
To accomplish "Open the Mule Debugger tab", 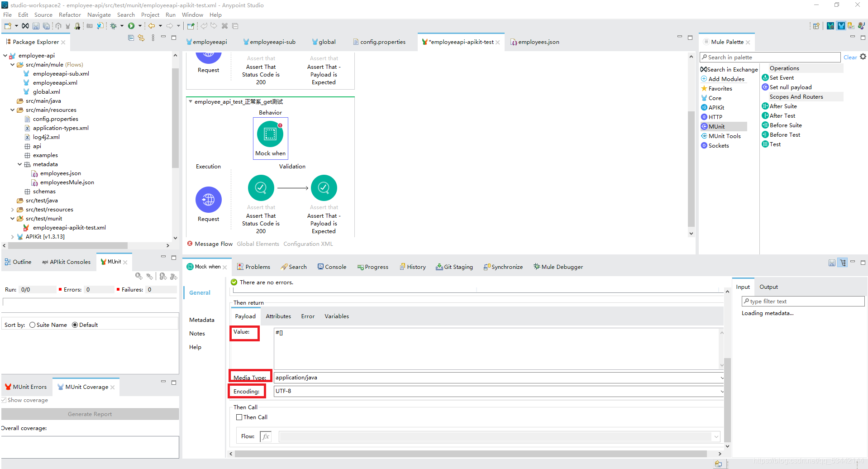I will point(558,267).
